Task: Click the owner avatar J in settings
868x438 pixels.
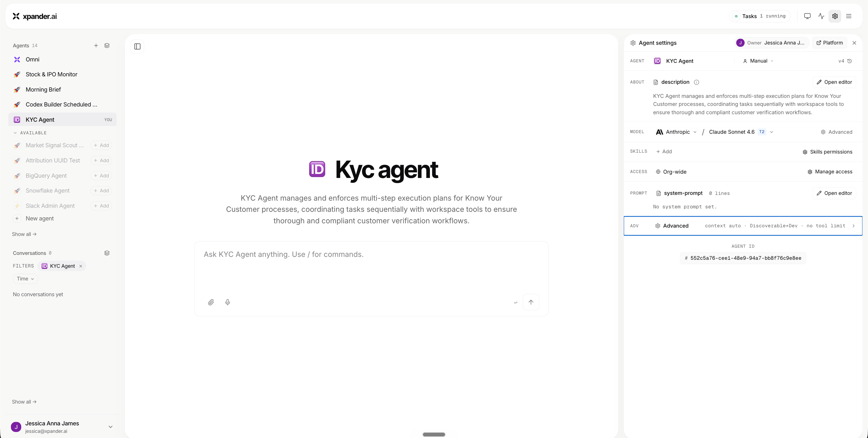Action: [x=740, y=43]
